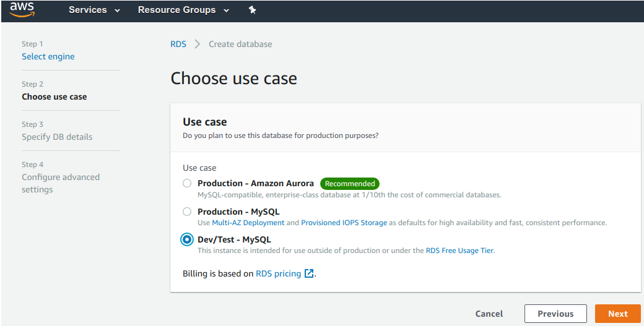Open the Multi-AZ Deployment link
The height and width of the screenshot is (326, 644).
pyautogui.click(x=248, y=223)
